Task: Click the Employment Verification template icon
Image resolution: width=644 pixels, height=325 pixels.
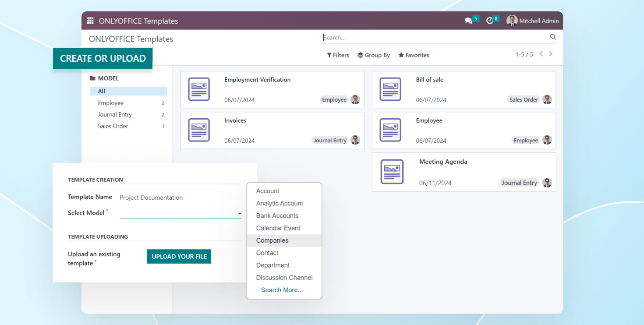Action: (199, 89)
